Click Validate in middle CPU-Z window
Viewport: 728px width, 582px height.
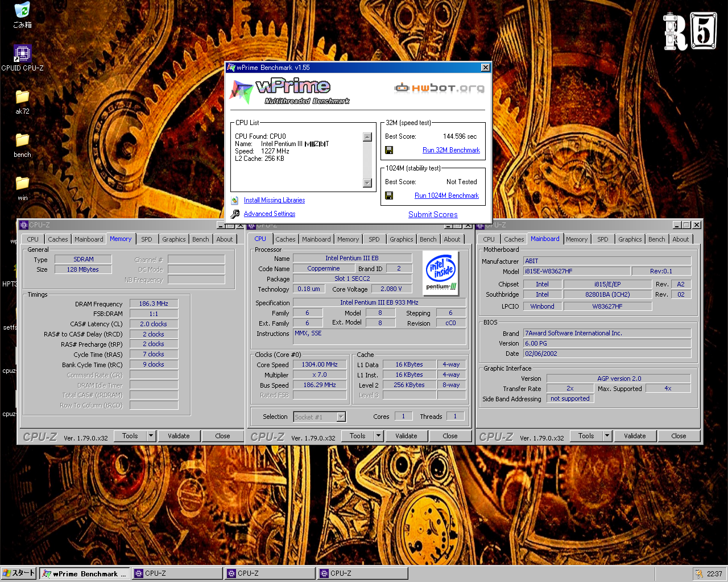pyautogui.click(x=406, y=436)
